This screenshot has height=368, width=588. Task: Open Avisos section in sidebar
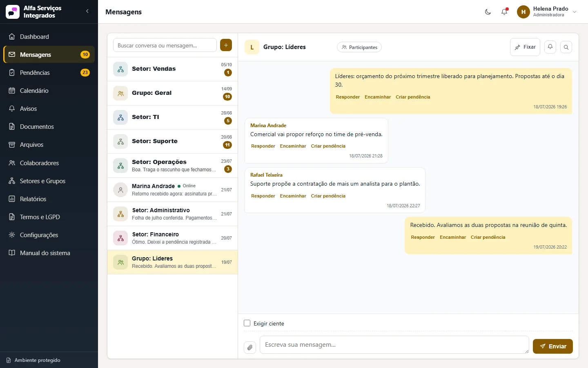pyautogui.click(x=49, y=108)
